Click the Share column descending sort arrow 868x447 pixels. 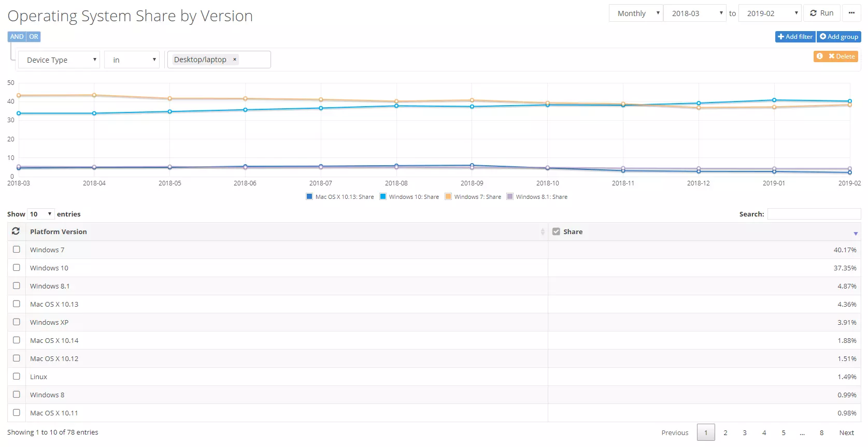tap(856, 234)
